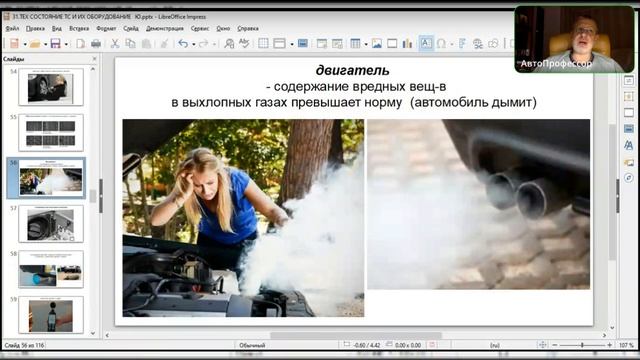
Task: Open the Сервис menu
Action: click(x=200, y=29)
